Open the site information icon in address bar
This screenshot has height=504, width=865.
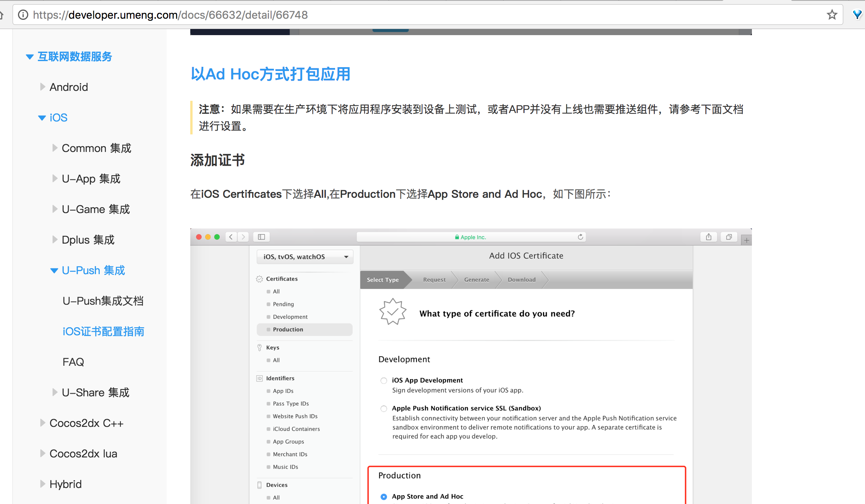click(23, 15)
